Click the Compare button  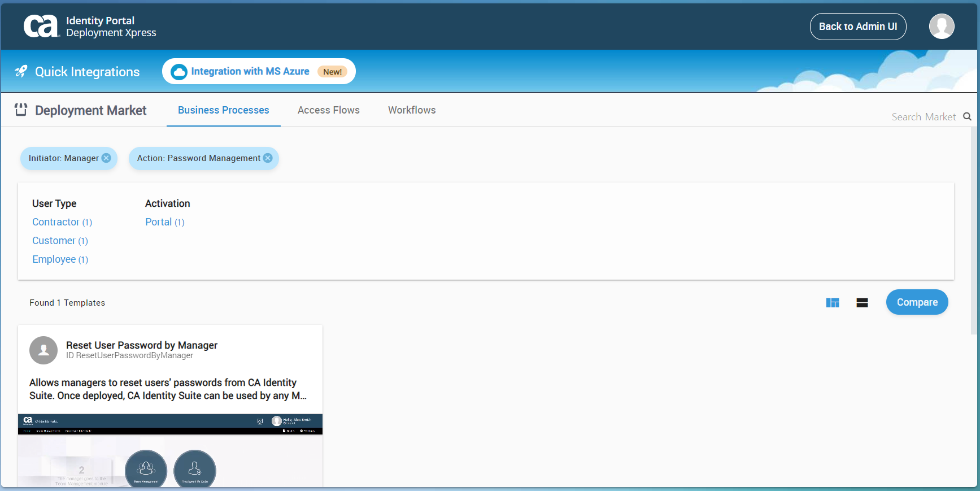(x=917, y=302)
